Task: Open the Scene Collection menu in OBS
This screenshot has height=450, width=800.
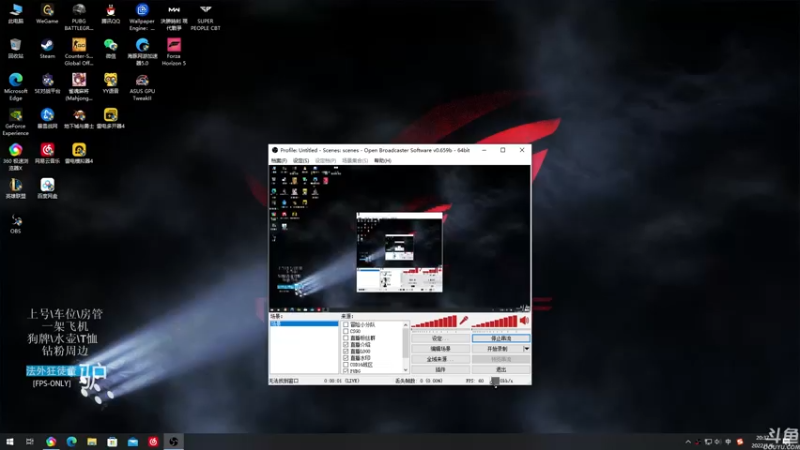Action: tap(355, 160)
